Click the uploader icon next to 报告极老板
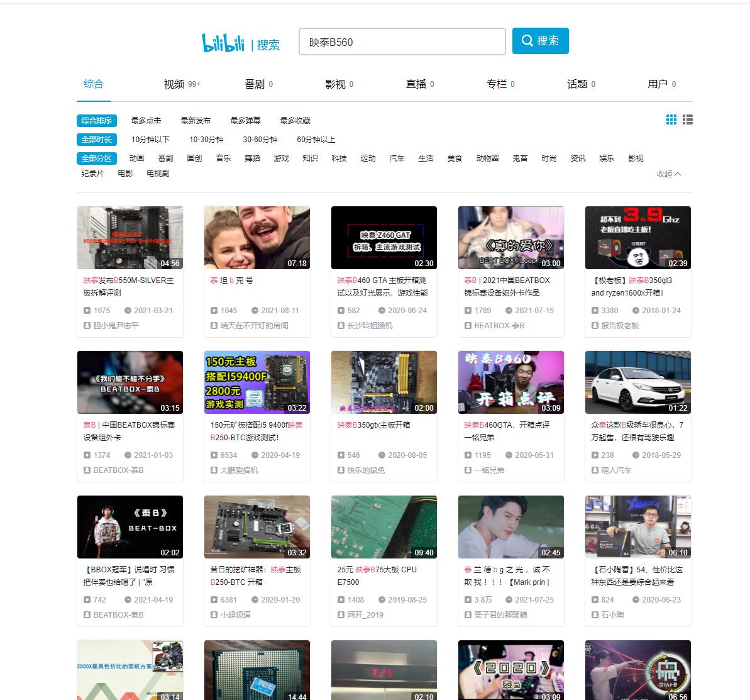Screen dimensions: 750x700 595,326
